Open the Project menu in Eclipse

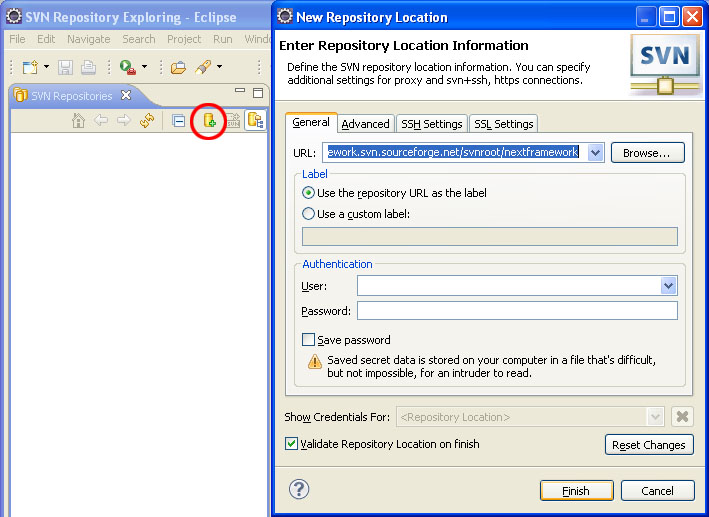pos(184,39)
